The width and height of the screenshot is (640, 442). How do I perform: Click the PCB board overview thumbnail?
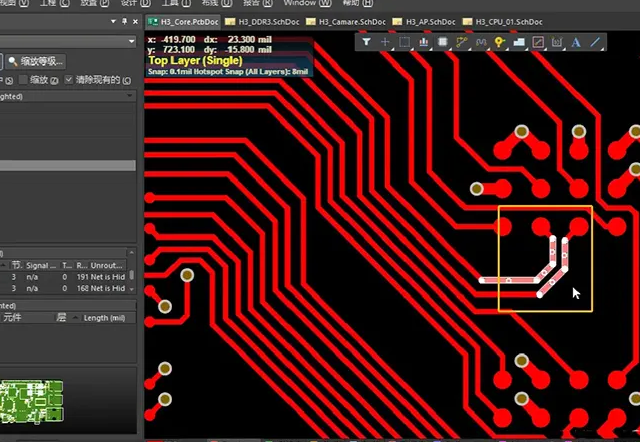click(x=30, y=399)
